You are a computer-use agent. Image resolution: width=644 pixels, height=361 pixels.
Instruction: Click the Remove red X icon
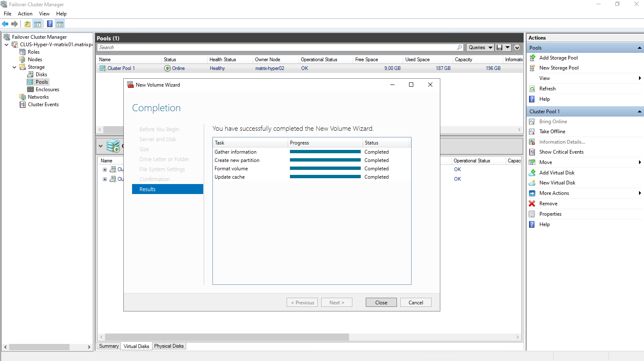[532, 204]
